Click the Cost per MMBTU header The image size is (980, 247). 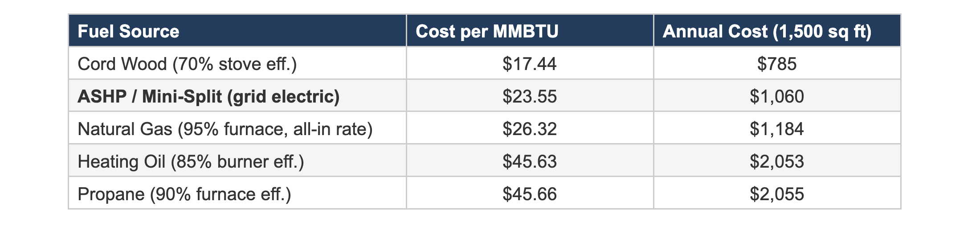[486, 31]
